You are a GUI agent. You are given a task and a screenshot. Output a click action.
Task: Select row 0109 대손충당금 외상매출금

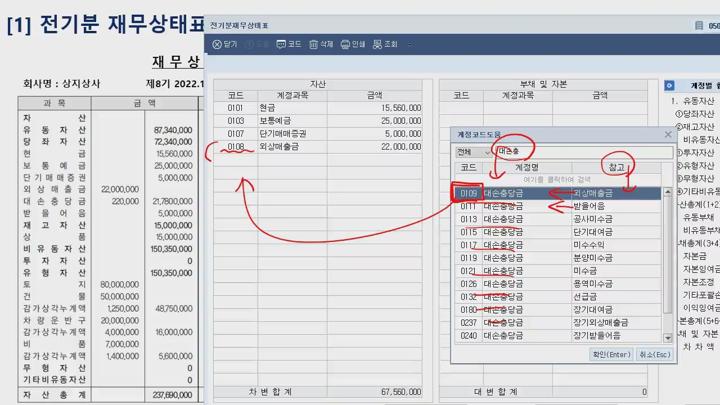[557, 193]
